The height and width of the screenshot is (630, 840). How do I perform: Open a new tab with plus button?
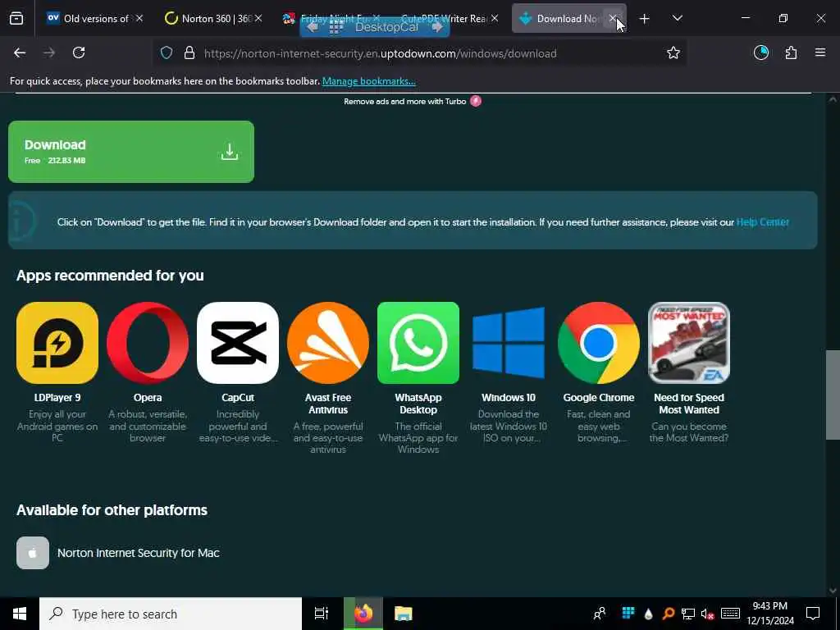[x=645, y=19]
